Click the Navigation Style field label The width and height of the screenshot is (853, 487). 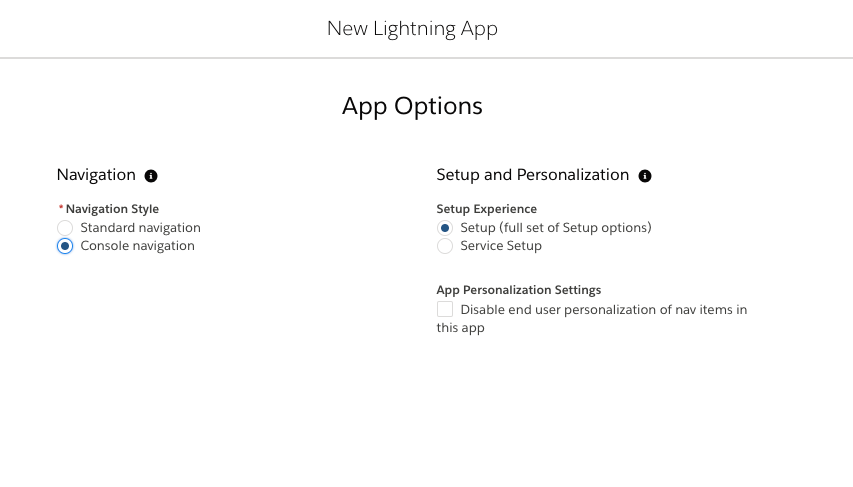(x=112, y=209)
